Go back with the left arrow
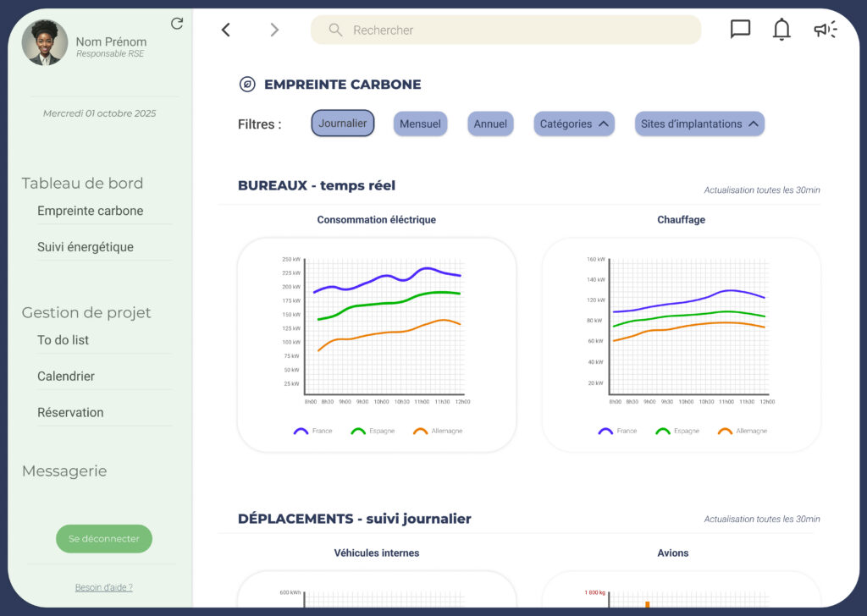This screenshot has height=616, width=867. coord(226,30)
